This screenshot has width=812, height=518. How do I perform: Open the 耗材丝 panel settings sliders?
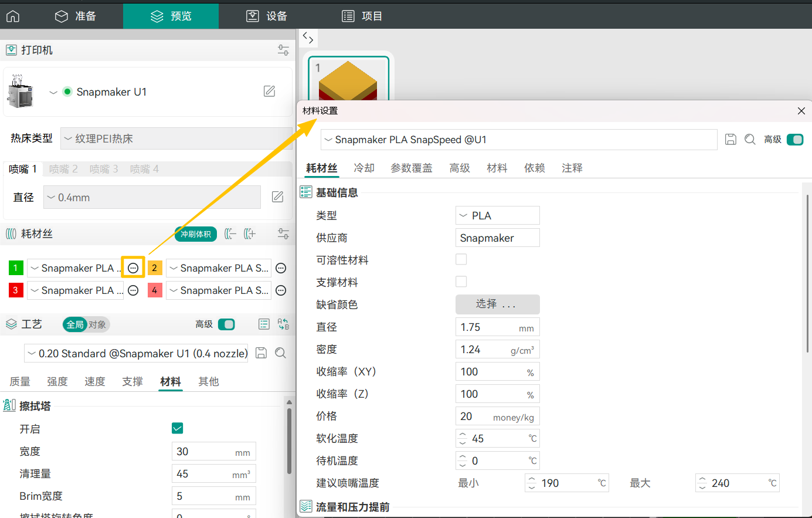[283, 233]
